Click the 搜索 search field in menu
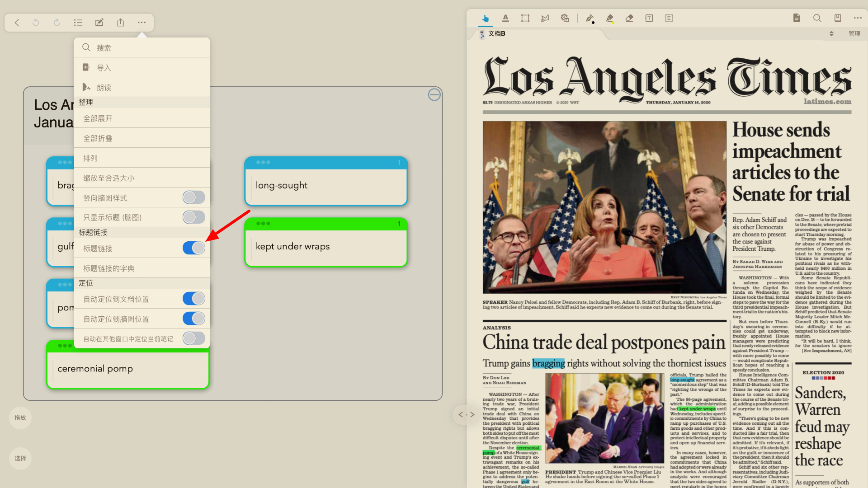This screenshot has height=488, width=868. pos(142,47)
